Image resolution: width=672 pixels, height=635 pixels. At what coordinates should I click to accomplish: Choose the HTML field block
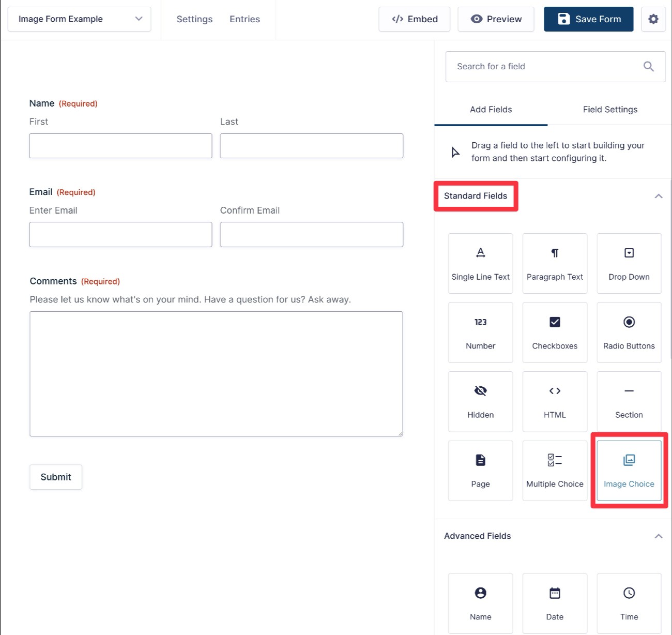click(x=555, y=401)
